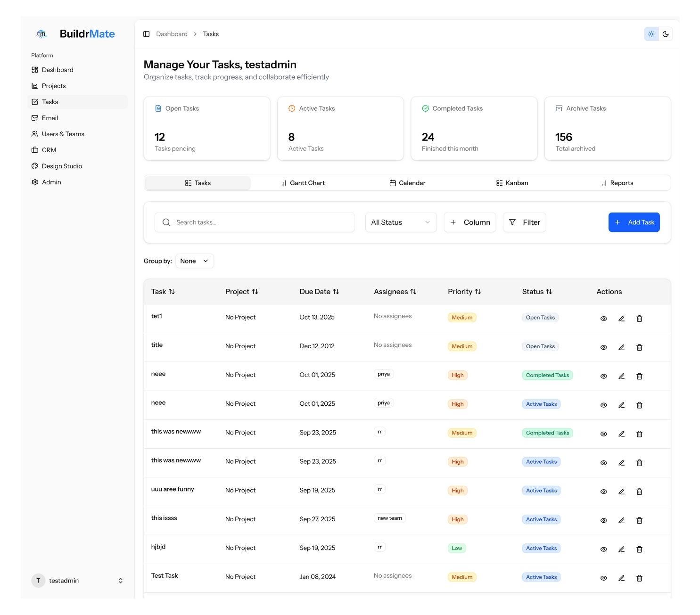This screenshot has width=700, height=615.
Task: Edit the hjbjd task with pencil icon
Action: point(621,549)
